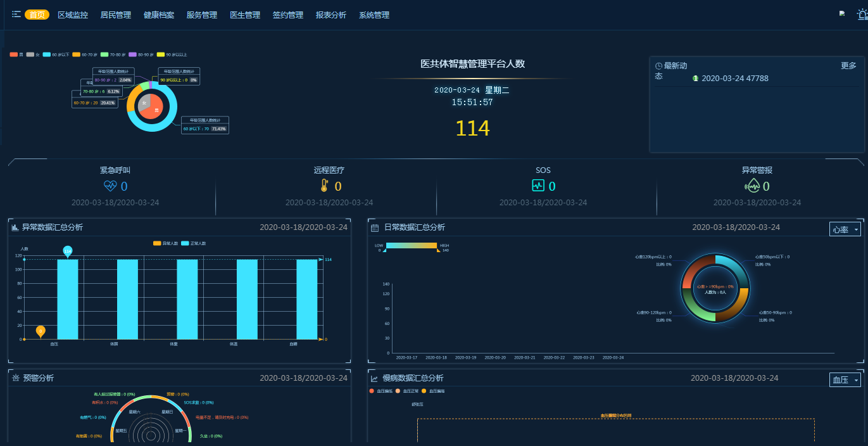The height and width of the screenshot is (446, 868).
Task: Click the thermometer icon under 远程医疗
Action: pyautogui.click(x=324, y=186)
